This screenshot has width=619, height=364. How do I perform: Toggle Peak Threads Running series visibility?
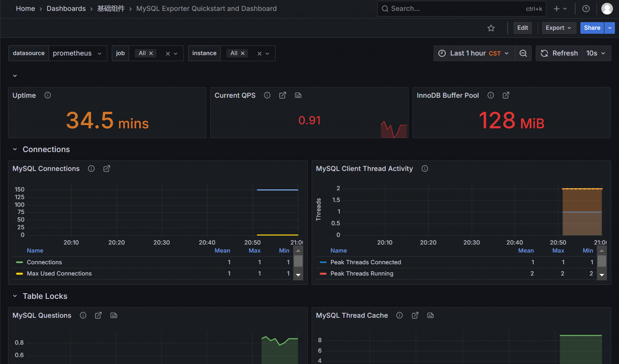click(x=362, y=274)
